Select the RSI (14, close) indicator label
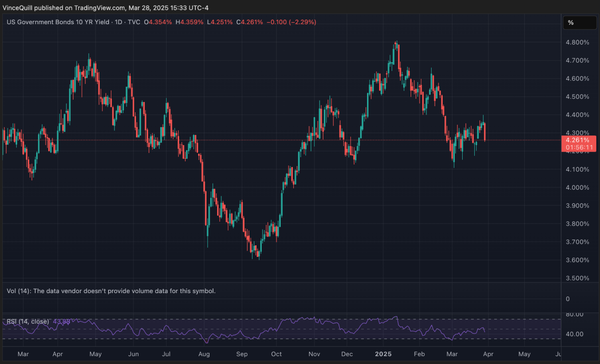This screenshot has height=364, width=600. point(28,321)
